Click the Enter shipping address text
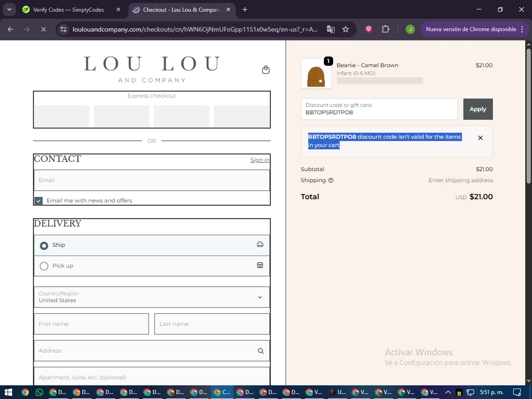The height and width of the screenshot is (399, 532). (461, 180)
